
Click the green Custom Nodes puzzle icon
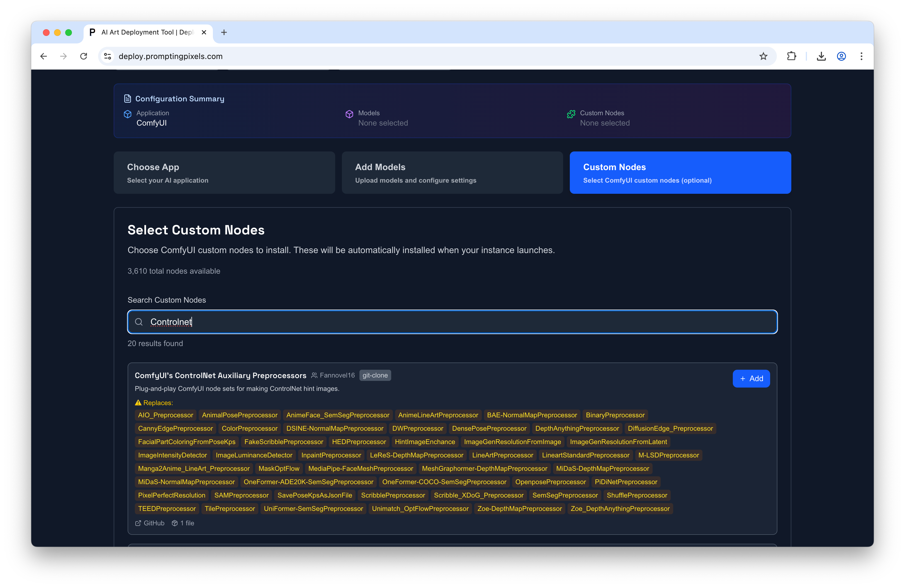[x=571, y=114]
